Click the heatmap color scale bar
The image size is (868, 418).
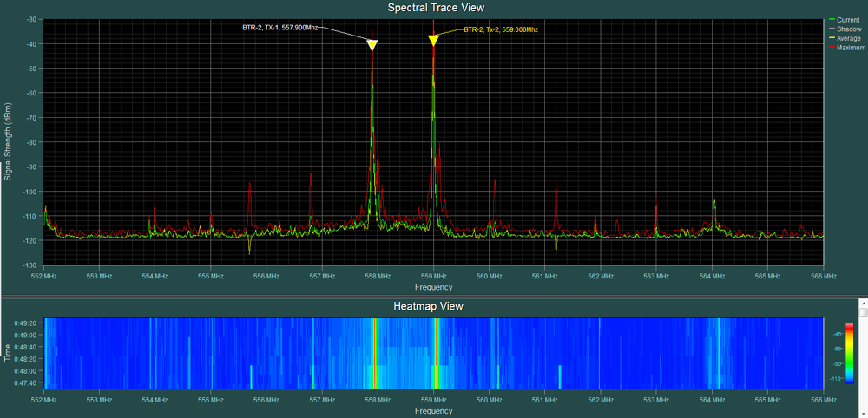coord(850,354)
